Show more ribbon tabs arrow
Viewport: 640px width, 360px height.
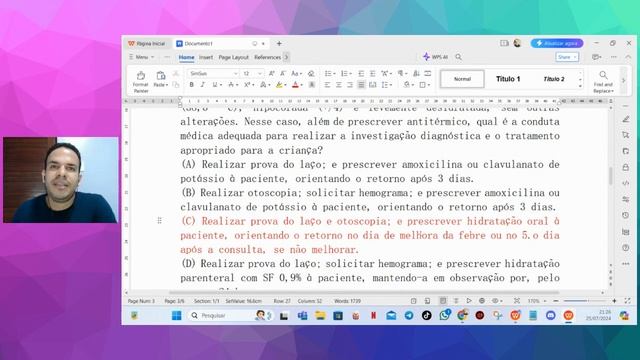coord(286,57)
